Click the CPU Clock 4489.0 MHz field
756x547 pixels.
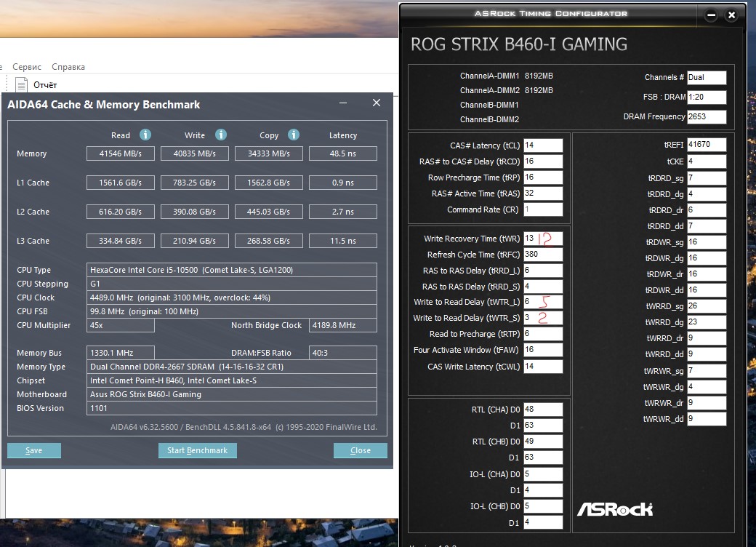(x=231, y=298)
